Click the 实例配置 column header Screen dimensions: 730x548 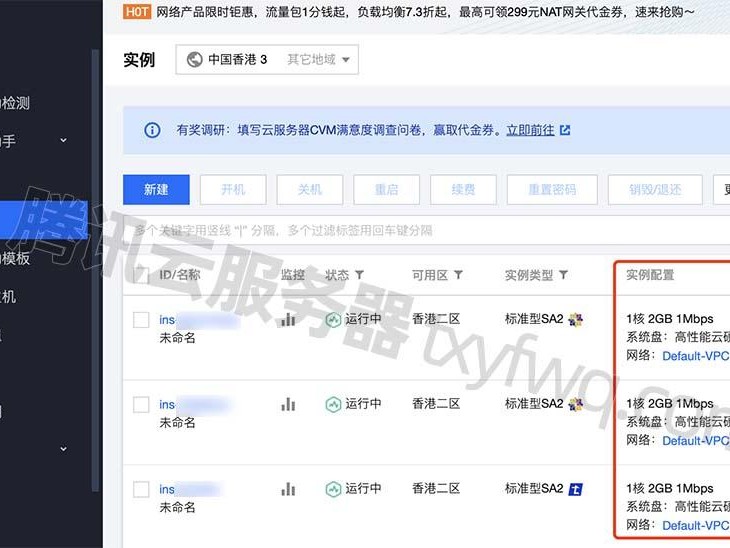[650, 275]
